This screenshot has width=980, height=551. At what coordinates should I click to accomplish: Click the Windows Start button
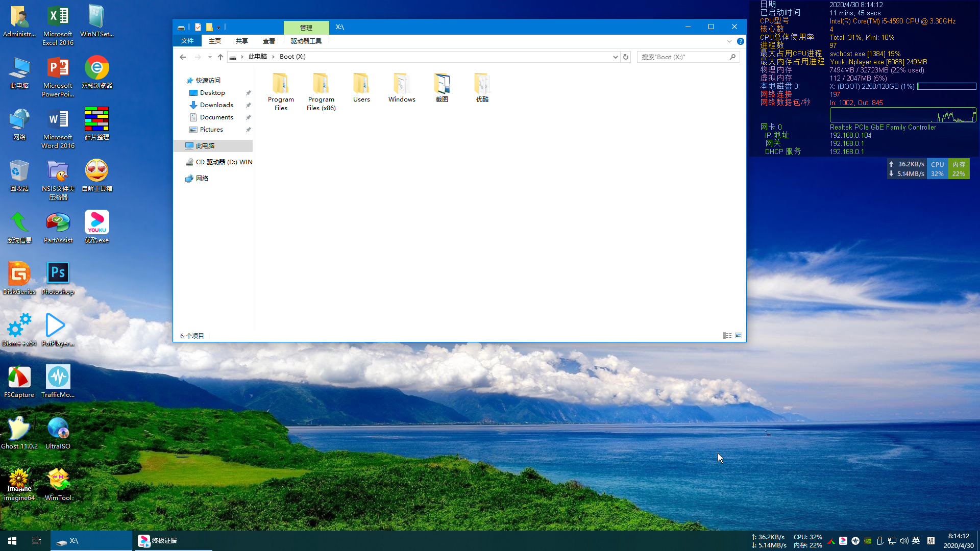[12, 541]
